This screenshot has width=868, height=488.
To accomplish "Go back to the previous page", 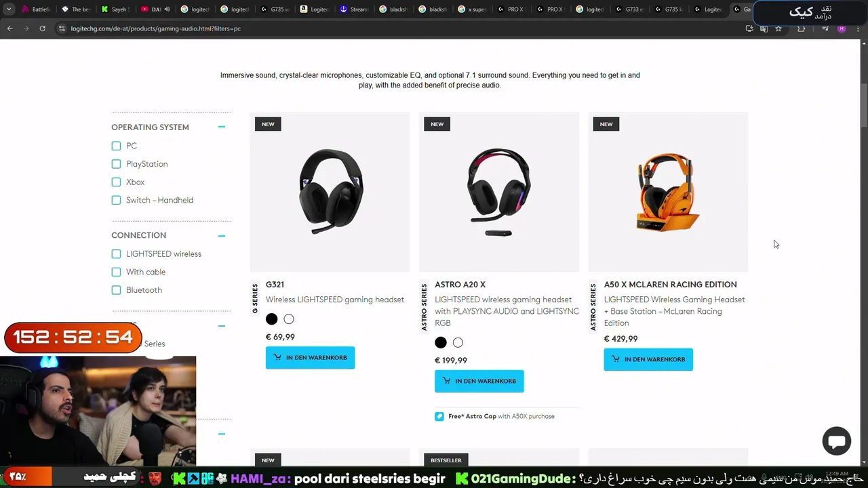I will [9, 28].
